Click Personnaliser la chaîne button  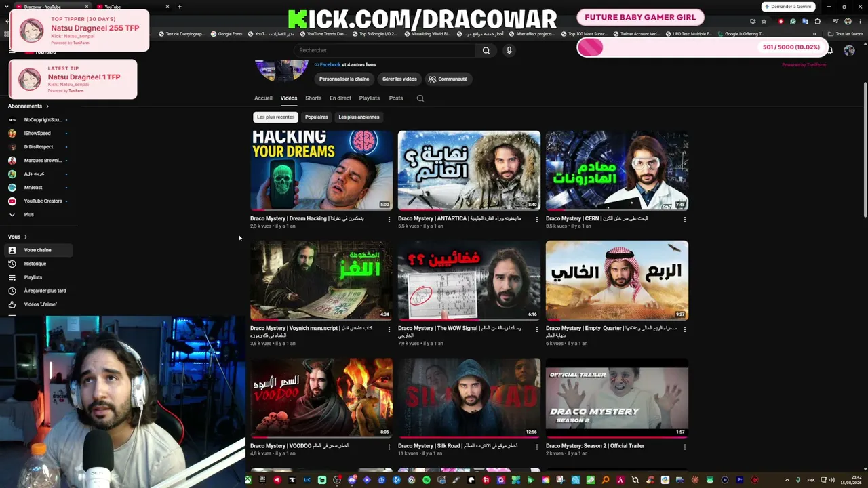click(344, 79)
